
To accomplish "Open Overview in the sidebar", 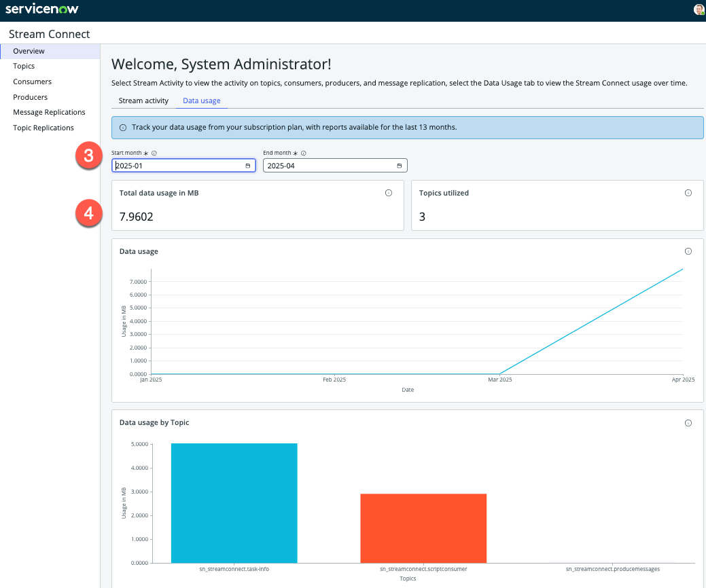I will 50,52.
